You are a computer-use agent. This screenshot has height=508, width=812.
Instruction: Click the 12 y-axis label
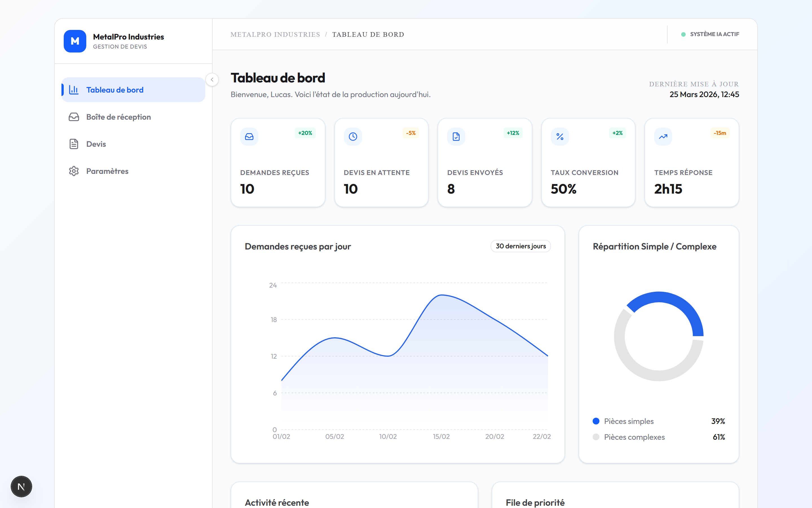click(x=274, y=356)
